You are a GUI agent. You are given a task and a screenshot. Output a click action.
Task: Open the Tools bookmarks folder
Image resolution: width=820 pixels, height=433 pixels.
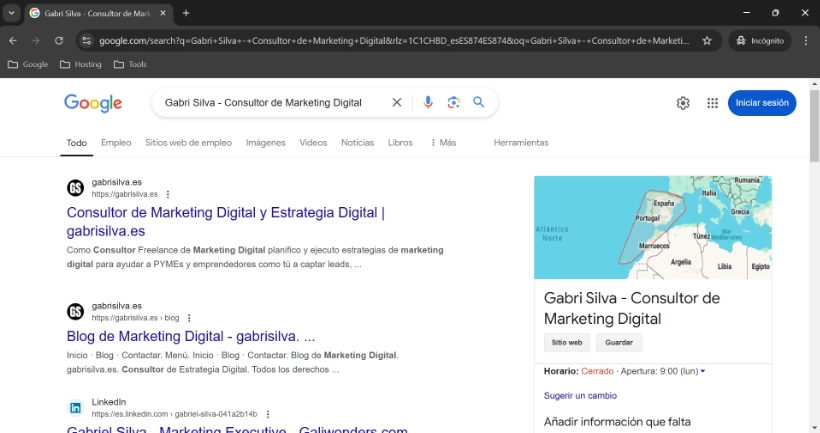coord(130,64)
